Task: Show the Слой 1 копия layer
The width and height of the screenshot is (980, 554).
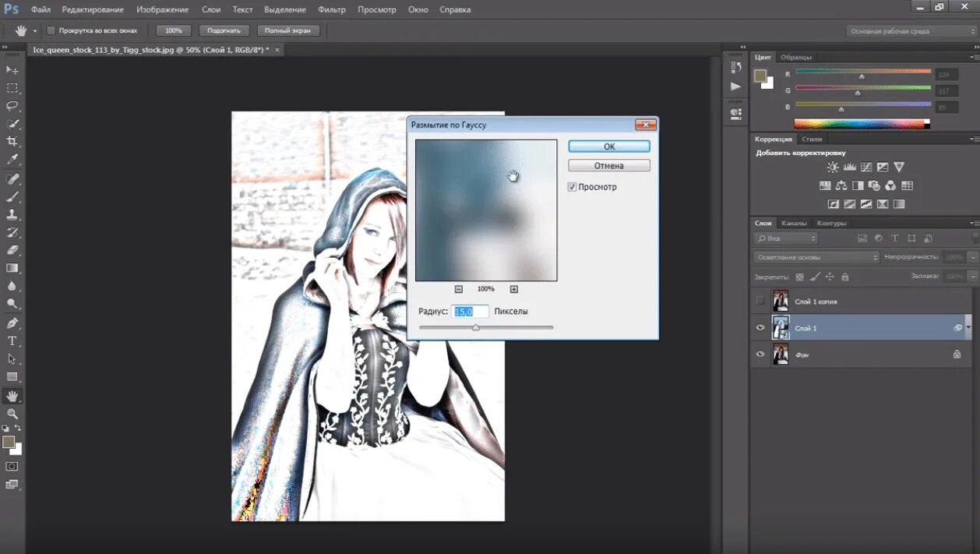Action: [760, 301]
